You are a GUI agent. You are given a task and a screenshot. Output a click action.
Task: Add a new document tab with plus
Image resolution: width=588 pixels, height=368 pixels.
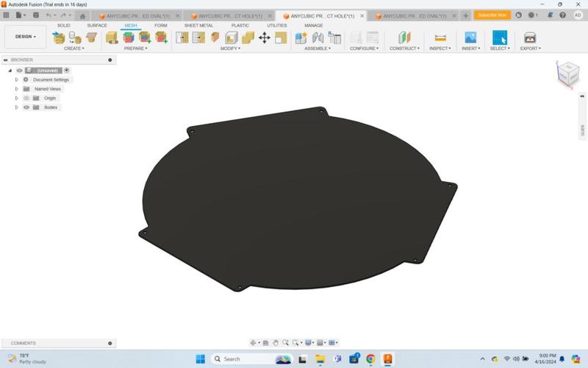click(x=465, y=15)
